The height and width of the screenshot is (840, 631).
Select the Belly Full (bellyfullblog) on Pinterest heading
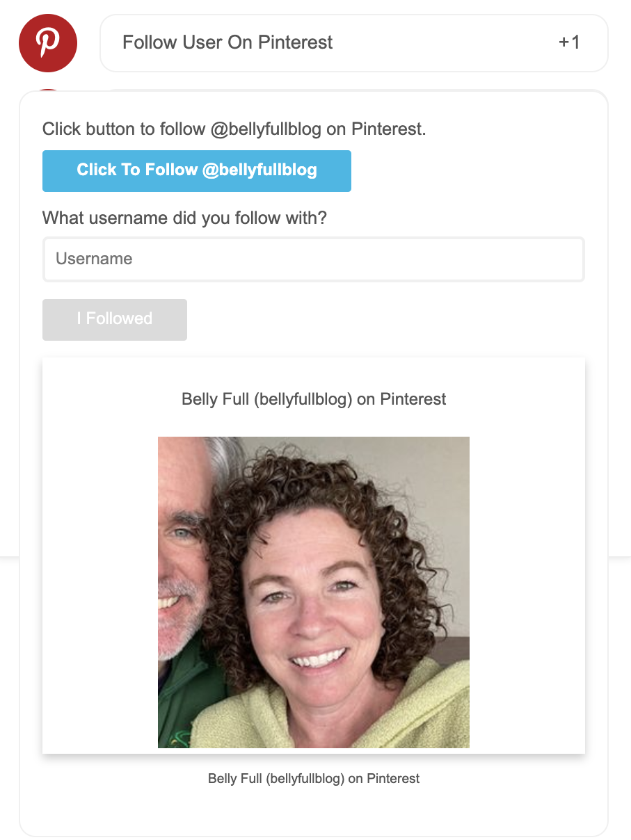coord(313,399)
